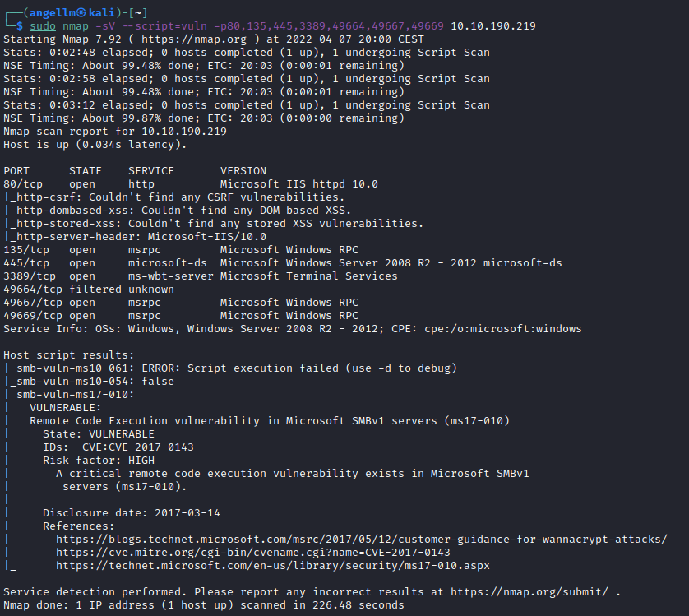Click the 49664/tcp filtered unknown line
Viewport: 689px width, 616px height.
click(x=89, y=289)
